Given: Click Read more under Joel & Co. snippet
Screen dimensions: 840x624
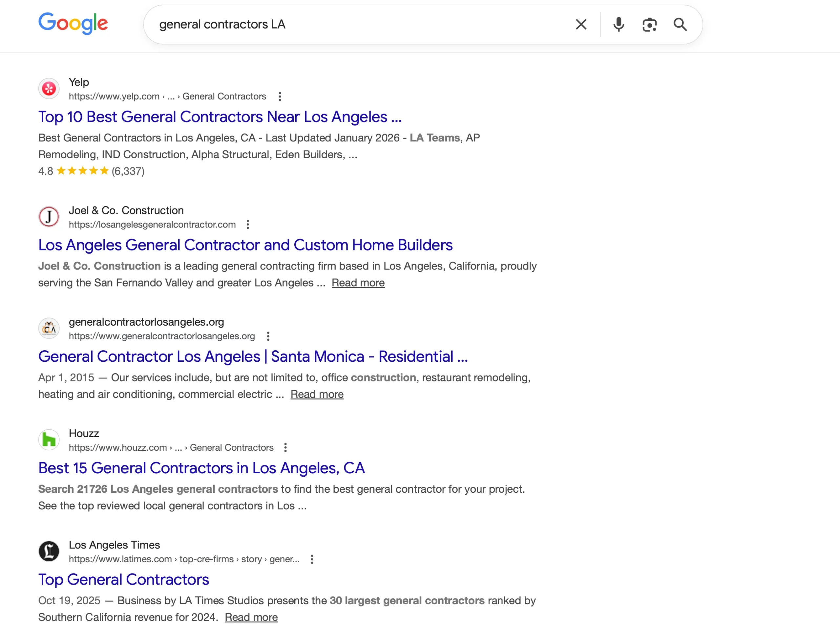Looking at the screenshot, I should pos(358,283).
